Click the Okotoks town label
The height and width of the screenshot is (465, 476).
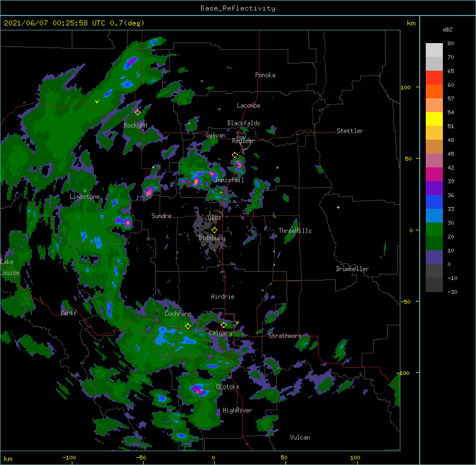tap(228, 387)
